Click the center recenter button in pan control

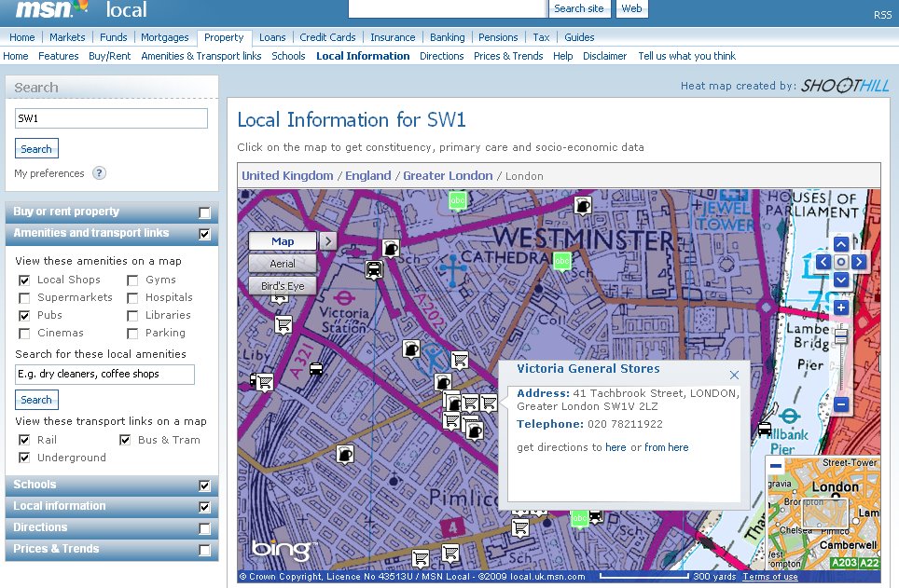(x=840, y=262)
